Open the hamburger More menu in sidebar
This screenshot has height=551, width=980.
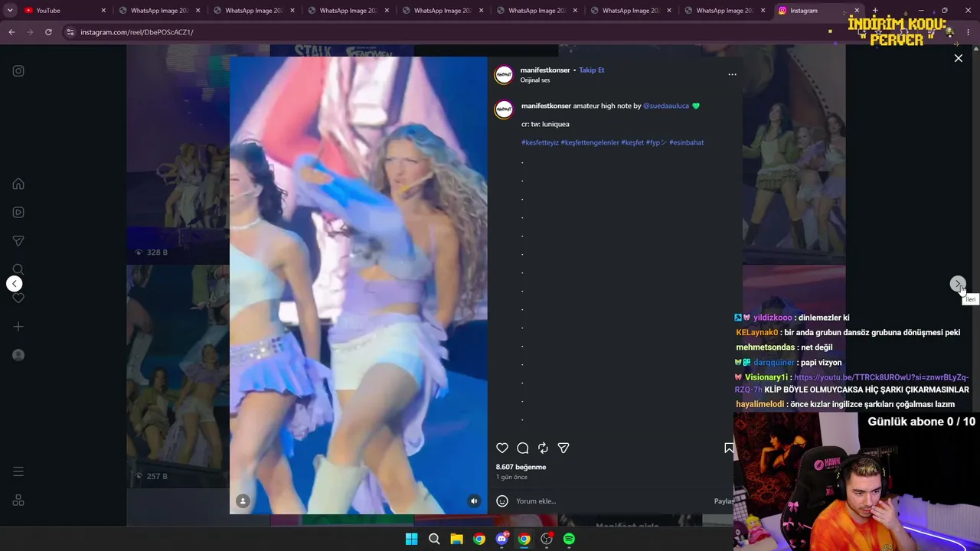click(18, 471)
